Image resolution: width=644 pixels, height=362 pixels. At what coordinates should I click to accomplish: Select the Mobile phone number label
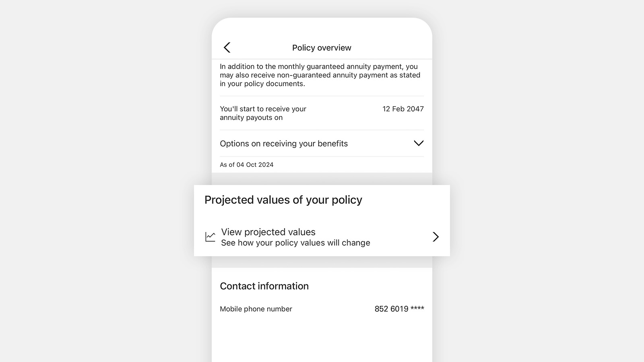point(256,309)
